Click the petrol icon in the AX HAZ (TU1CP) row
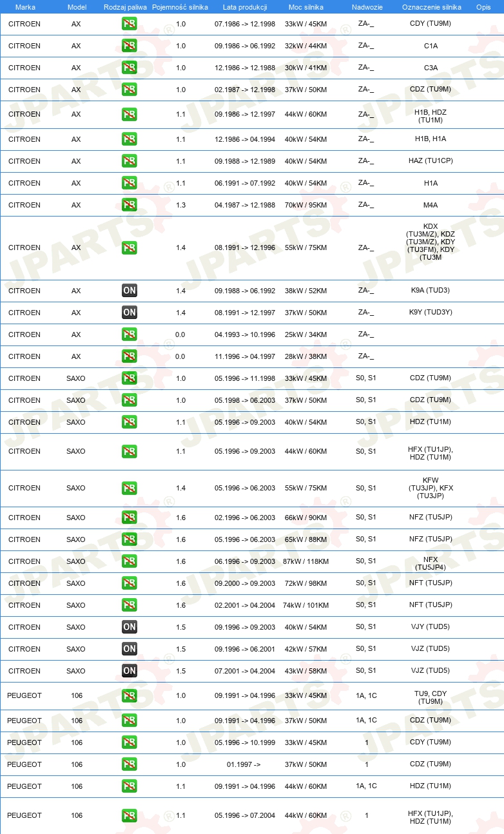 point(130,161)
